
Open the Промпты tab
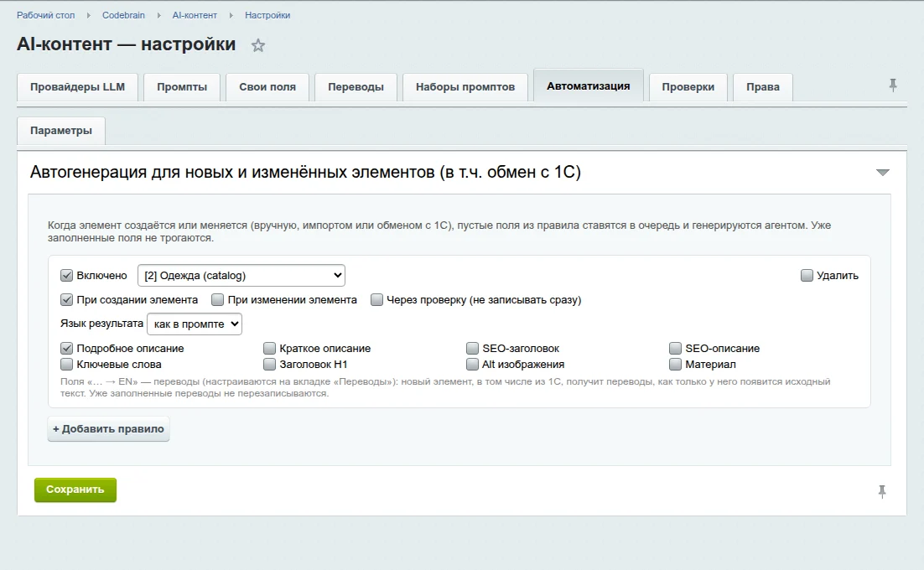pos(182,87)
